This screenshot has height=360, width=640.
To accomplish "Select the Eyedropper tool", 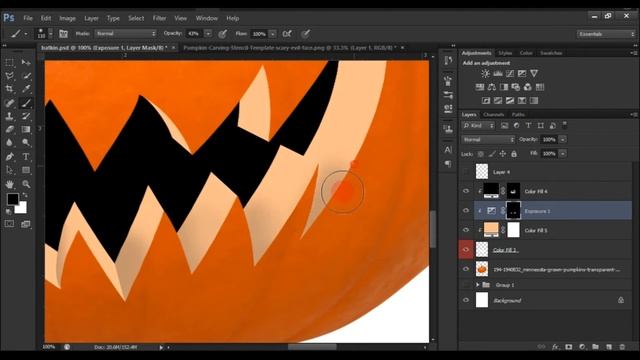I will (x=26, y=89).
